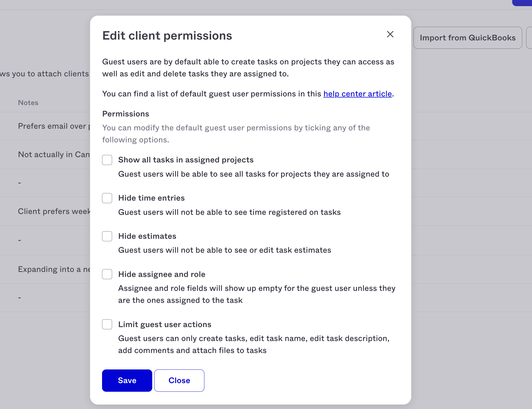Click the Hide time entries label
The height and width of the screenshot is (409, 532).
[151, 198]
